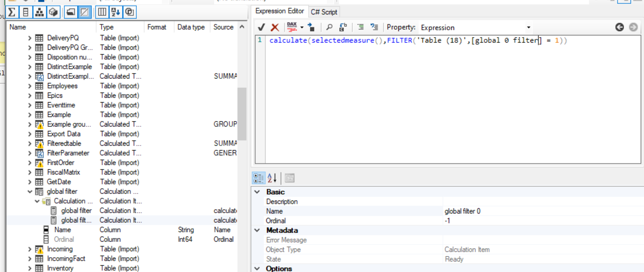Select the Expression Editor tab
Viewport: 644px width, 272px height.
tap(280, 11)
